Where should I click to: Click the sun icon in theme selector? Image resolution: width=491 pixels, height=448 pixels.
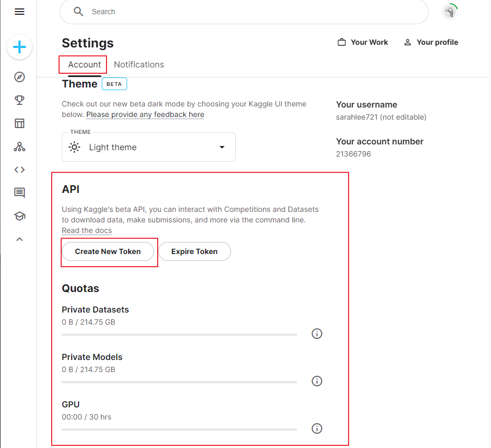point(74,147)
